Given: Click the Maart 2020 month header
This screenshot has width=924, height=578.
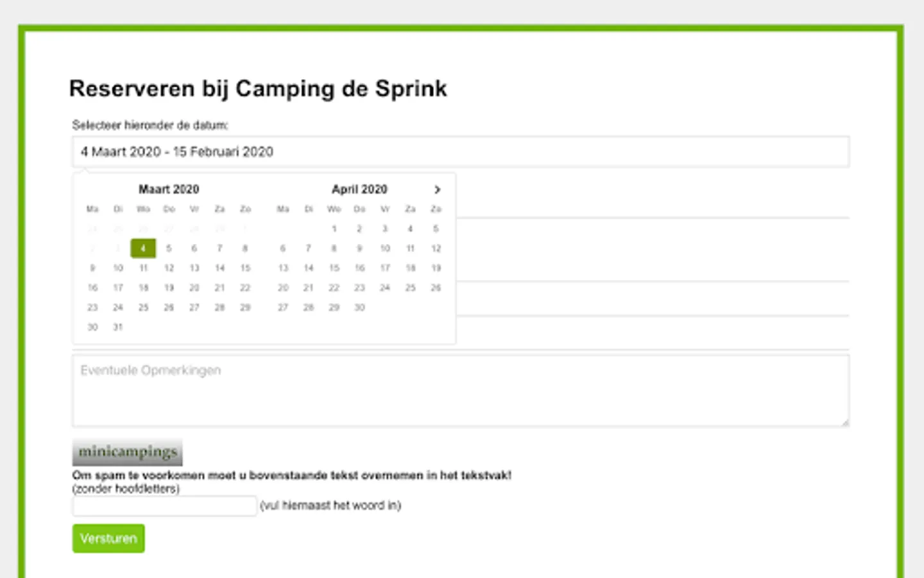Looking at the screenshot, I should [169, 189].
